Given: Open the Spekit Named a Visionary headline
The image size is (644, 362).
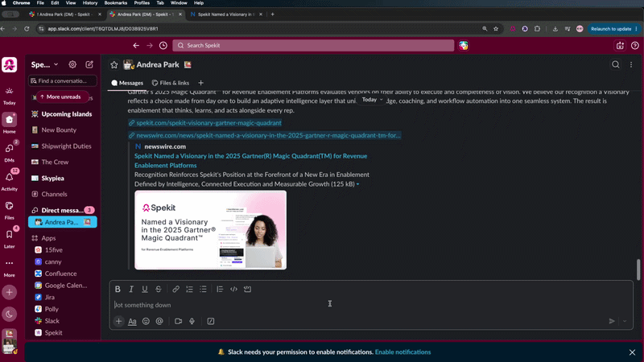Looking at the screenshot, I should [250, 160].
